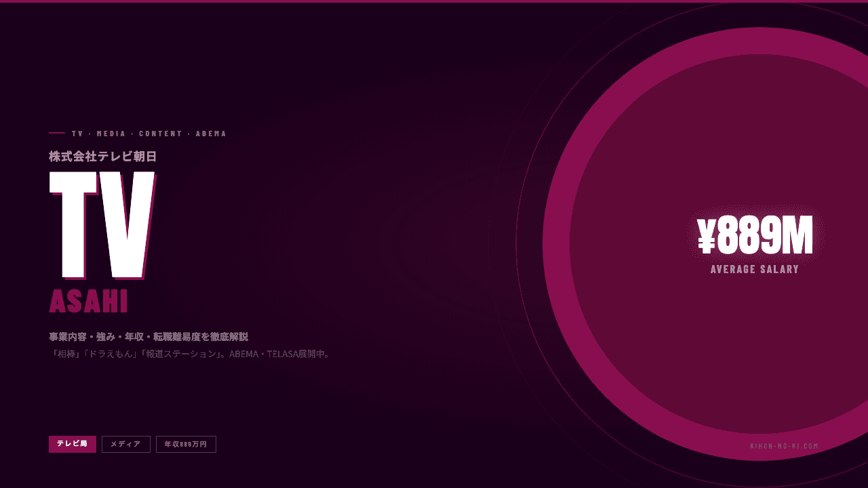The width and height of the screenshot is (868, 488).
Task: Click the テレビ局 tag
Action: click(x=73, y=444)
